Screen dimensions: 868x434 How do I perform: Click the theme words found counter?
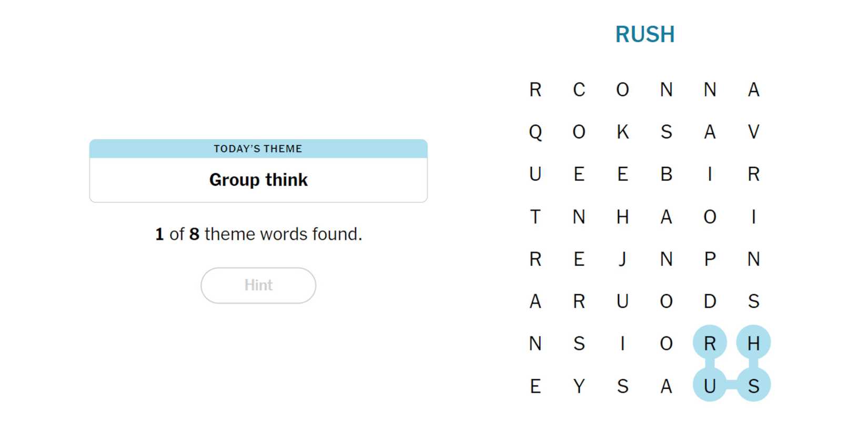click(258, 234)
